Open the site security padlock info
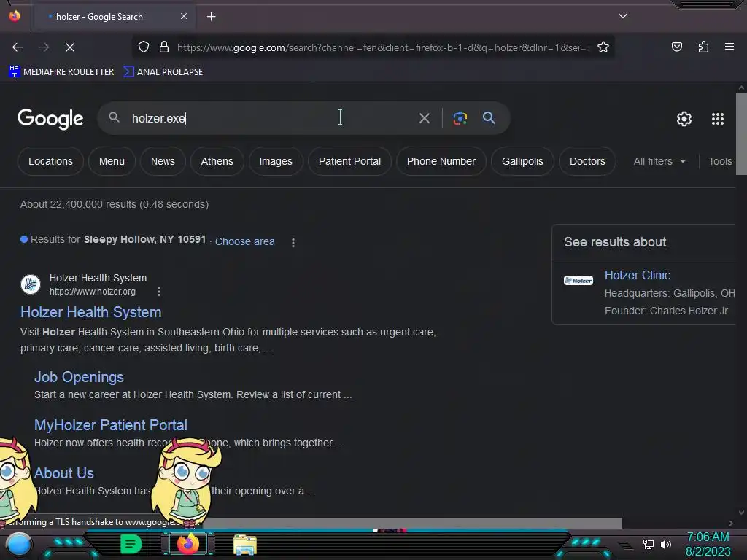Viewport: 747px width, 560px height. (164, 47)
